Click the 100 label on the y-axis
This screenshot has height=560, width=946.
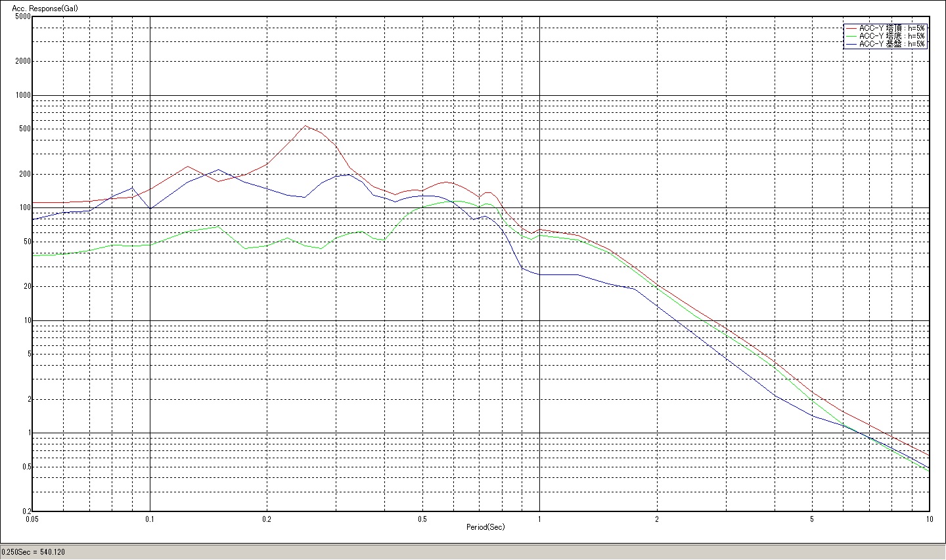[25, 207]
